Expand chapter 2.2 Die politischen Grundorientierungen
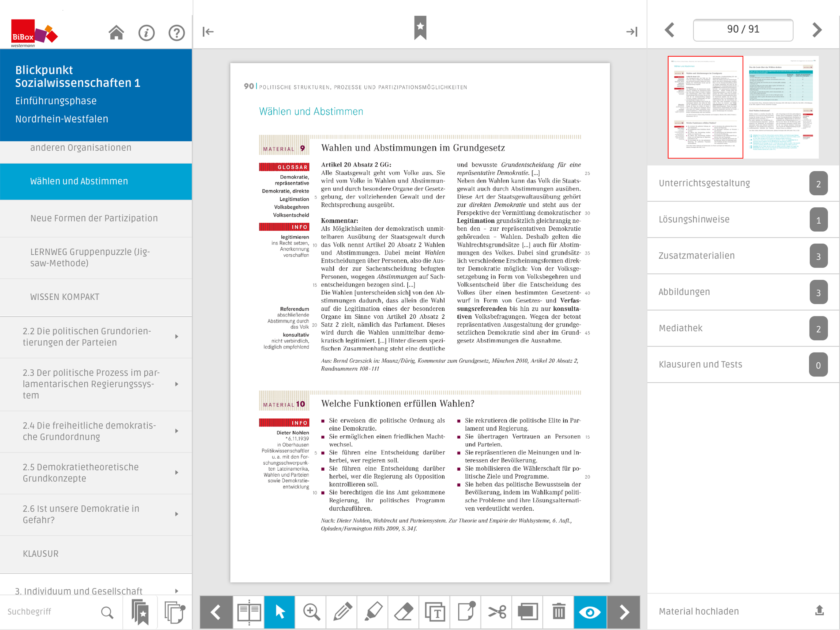 point(176,337)
